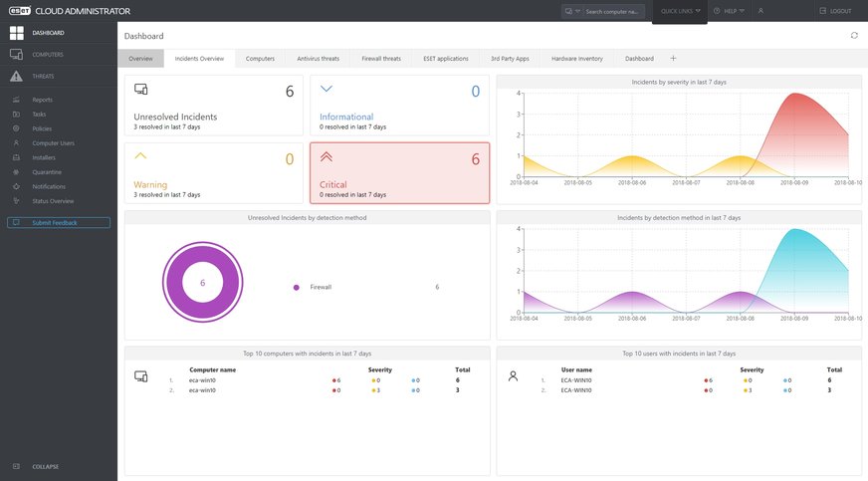Open the search type dropdown beside search box
868x481 pixels.
tap(570, 12)
